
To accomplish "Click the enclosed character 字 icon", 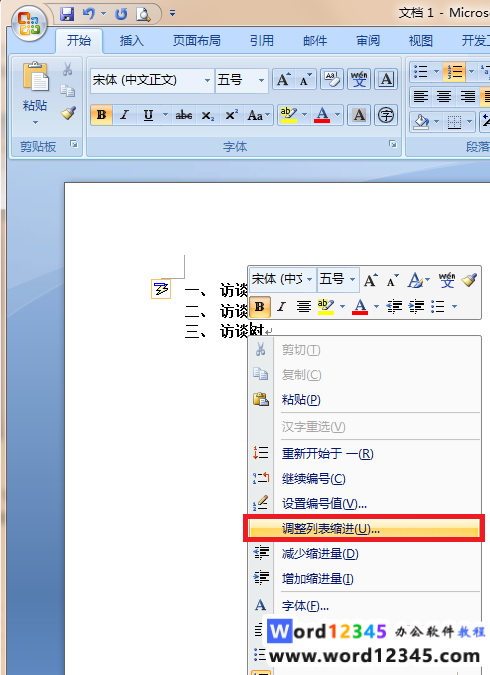I will tap(385, 115).
